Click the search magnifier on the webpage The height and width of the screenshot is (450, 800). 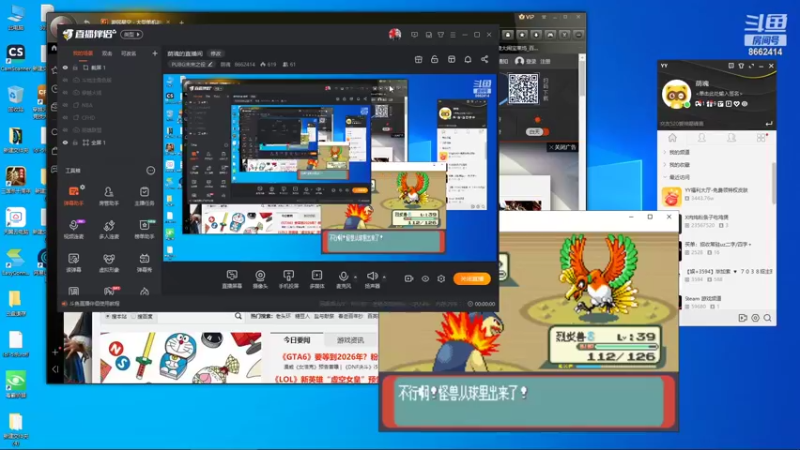click(x=238, y=316)
